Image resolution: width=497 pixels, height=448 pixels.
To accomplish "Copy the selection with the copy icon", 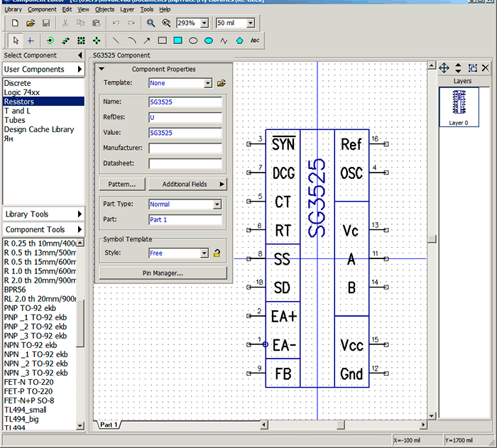I will point(81,23).
